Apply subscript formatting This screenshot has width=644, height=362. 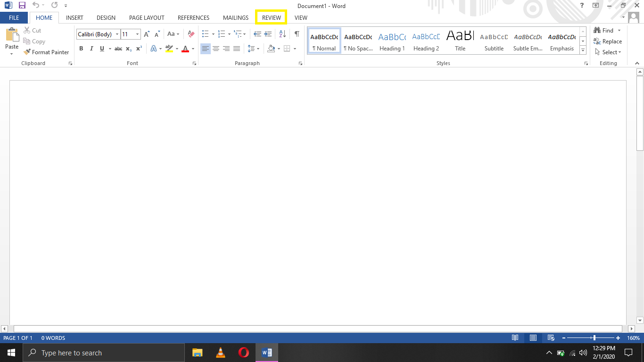coord(129,49)
